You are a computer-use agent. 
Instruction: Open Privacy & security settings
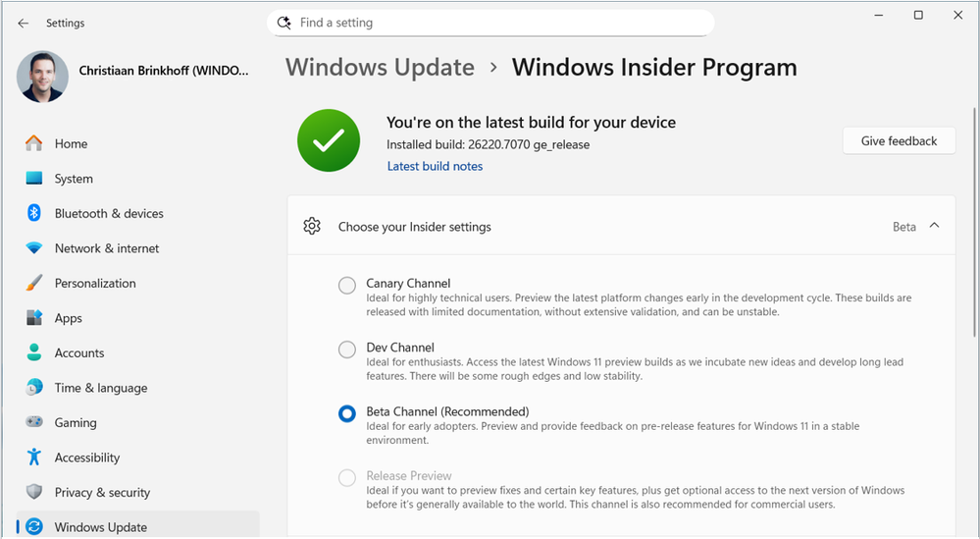137,492
